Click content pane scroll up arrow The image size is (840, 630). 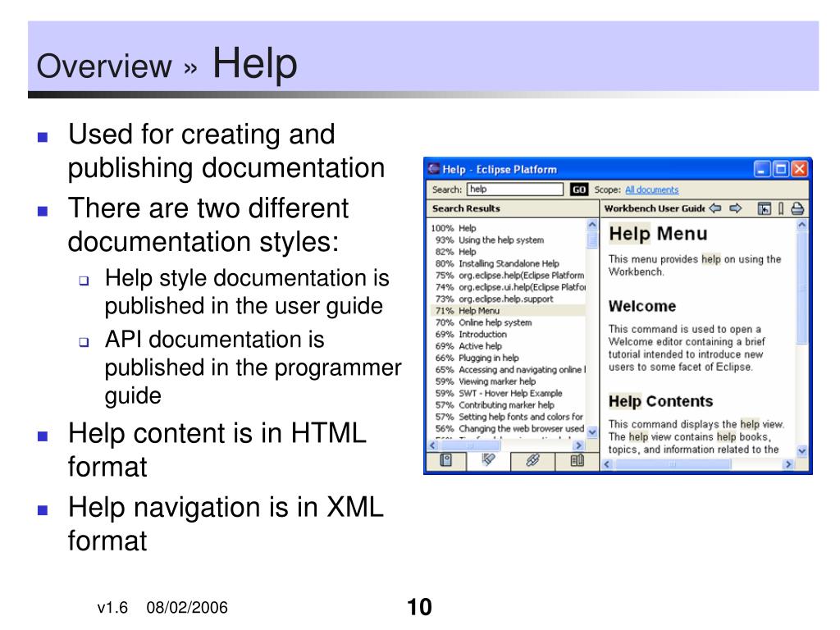coord(801,226)
